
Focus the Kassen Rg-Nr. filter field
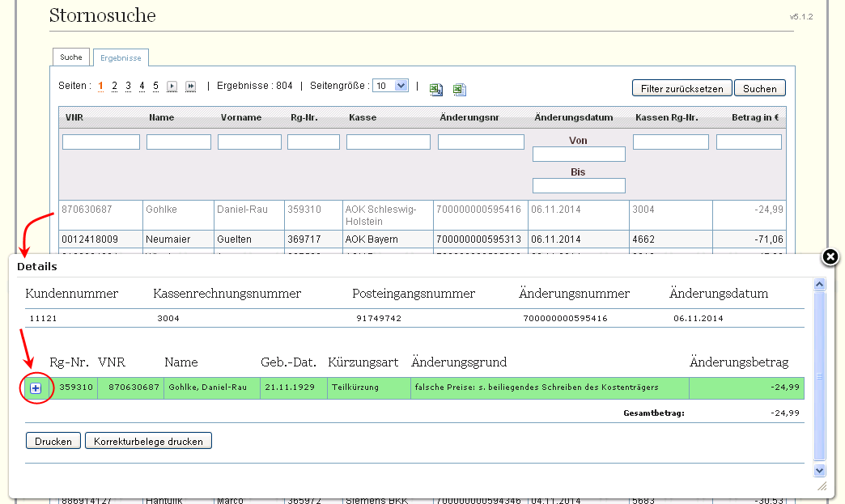click(x=671, y=142)
